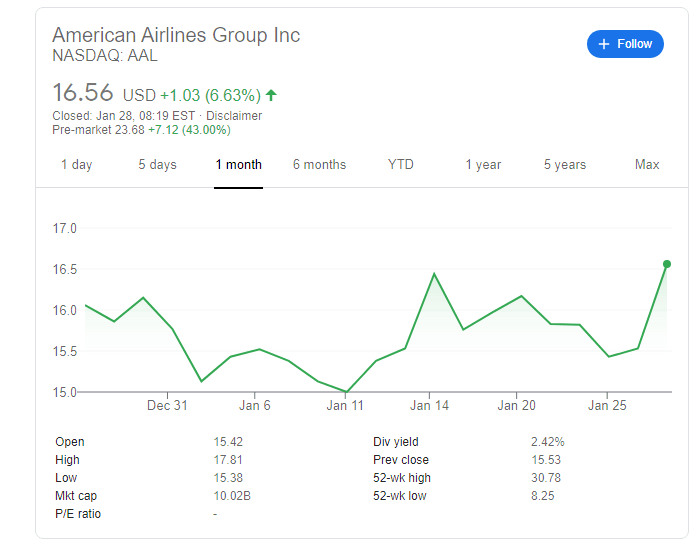Show the Max chart range
This screenshot has height=550, width=700.
(x=647, y=164)
